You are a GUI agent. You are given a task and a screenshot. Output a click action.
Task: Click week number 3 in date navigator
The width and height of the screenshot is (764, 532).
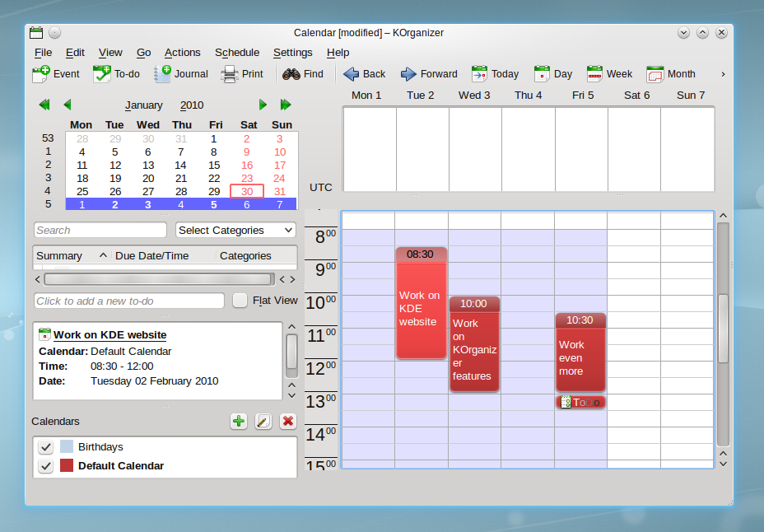(x=49, y=178)
